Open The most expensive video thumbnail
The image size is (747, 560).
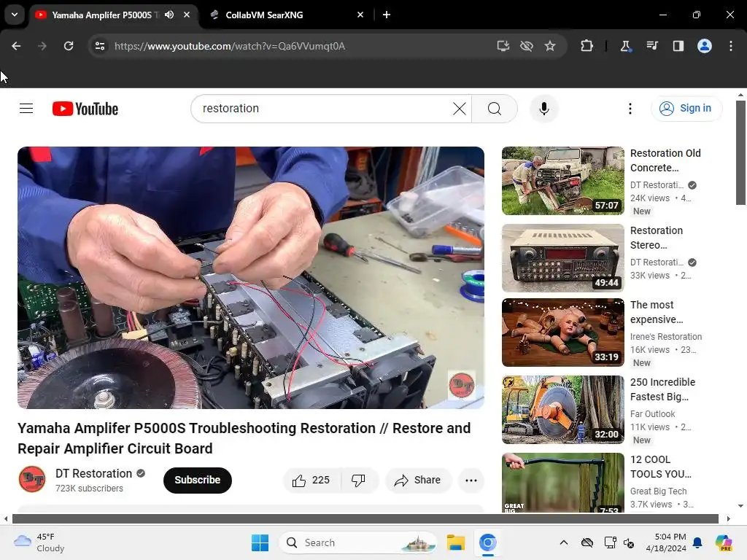(x=562, y=332)
